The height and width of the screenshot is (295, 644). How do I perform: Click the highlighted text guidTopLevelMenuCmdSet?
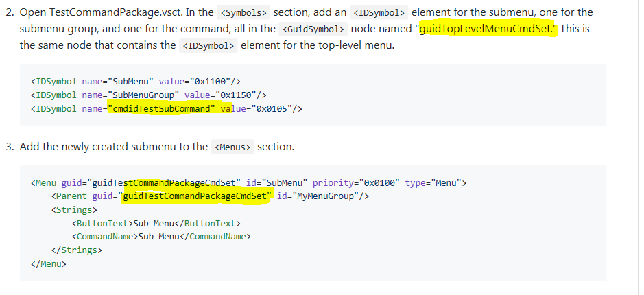488,29
